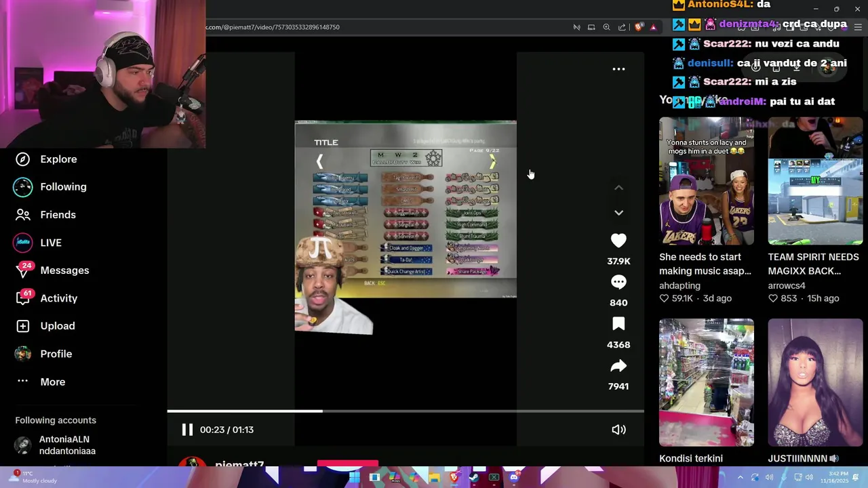The height and width of the screenshot is (488, 868).
Task: Click the browser address bar URL
Action: tap(273, 27)
